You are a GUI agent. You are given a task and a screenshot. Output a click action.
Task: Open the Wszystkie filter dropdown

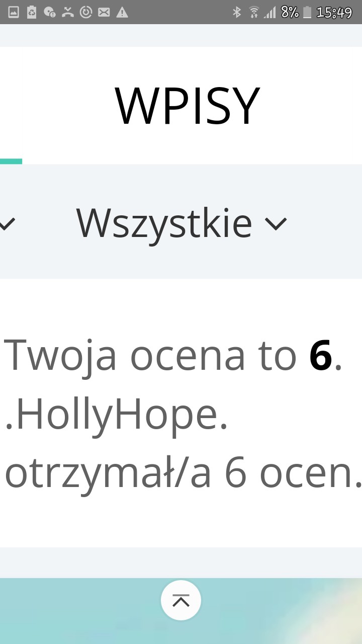point(164,222)
